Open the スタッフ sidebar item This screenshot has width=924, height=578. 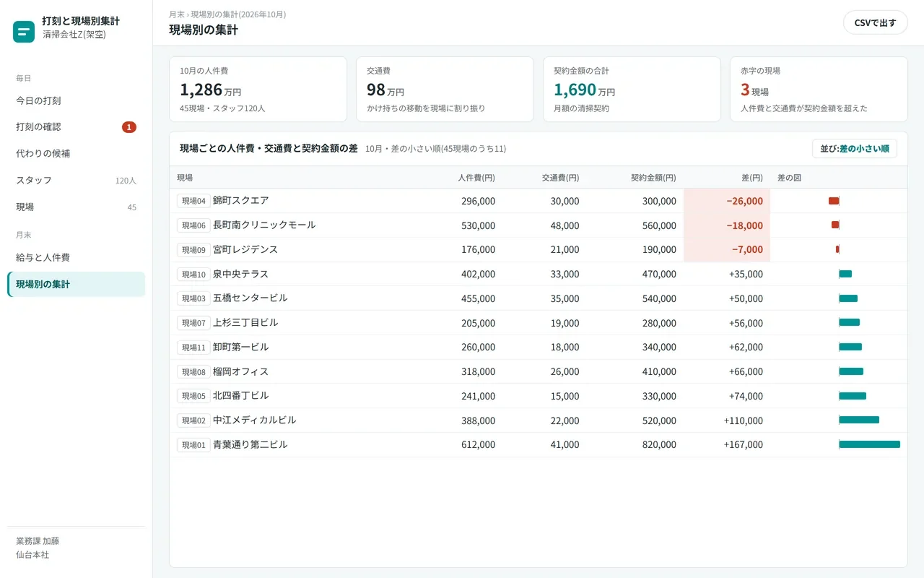click(76, 181)
